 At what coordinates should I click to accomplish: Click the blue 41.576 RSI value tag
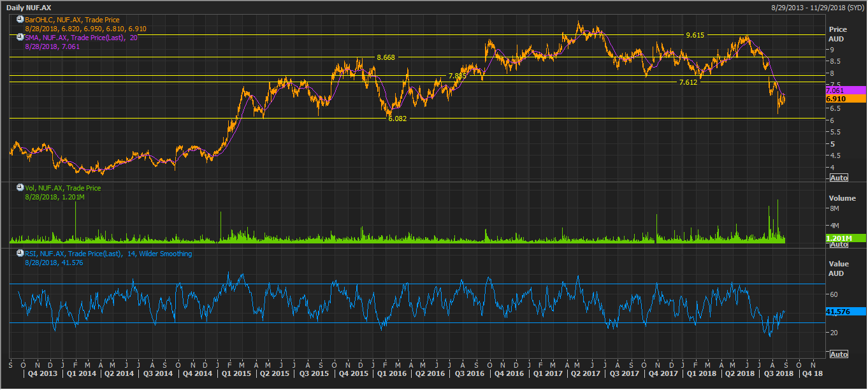(846, 312)
